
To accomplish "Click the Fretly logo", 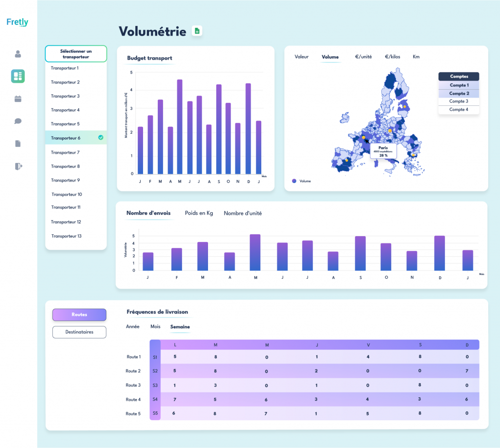I will click(18, 22).
